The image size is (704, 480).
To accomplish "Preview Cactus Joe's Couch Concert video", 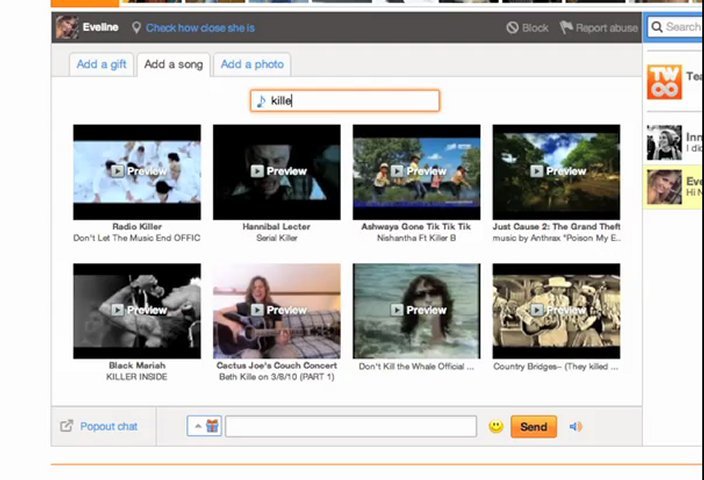I will click(277, 311).
